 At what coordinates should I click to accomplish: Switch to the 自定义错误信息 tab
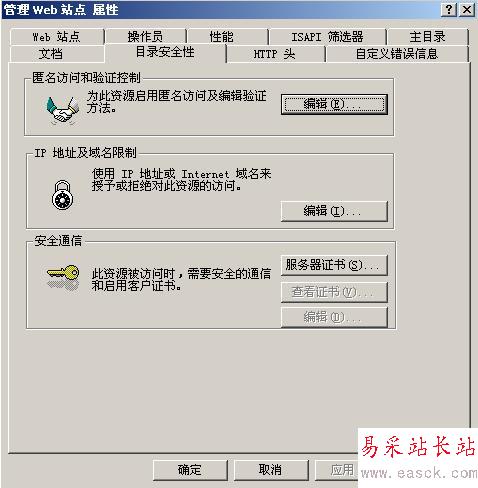point(397,54)
